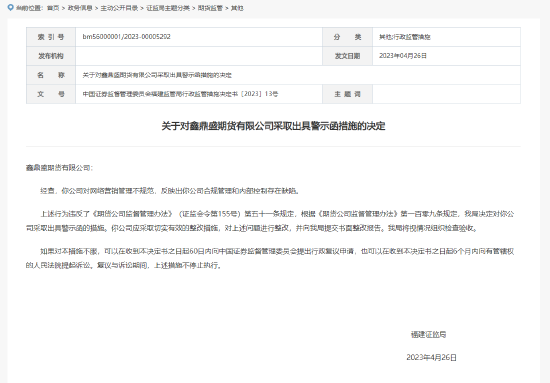Click closing date 2023年4月26日
The height and width of the screenshot is (383, 550).
click(431, 357)
